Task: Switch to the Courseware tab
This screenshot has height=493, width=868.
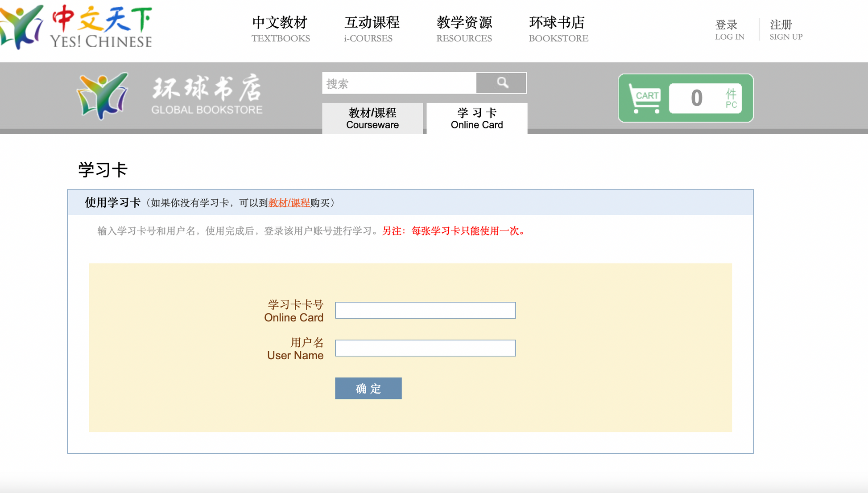Action: pyautogui.click(x=372, y=118)
